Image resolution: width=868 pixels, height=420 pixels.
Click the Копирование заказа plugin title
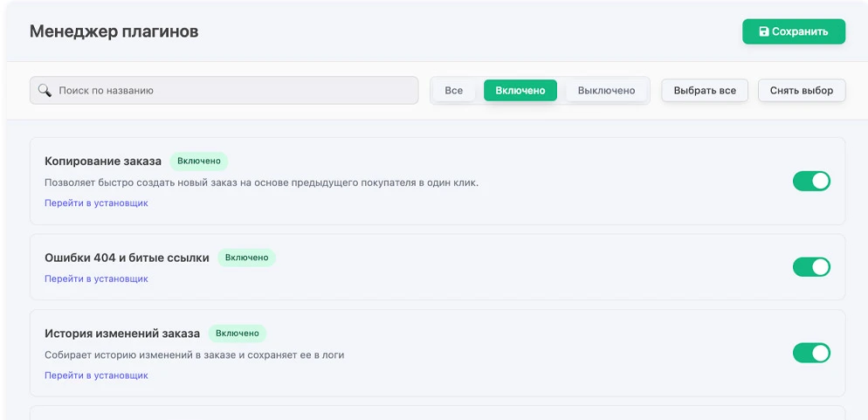click(x=103, y=161)
